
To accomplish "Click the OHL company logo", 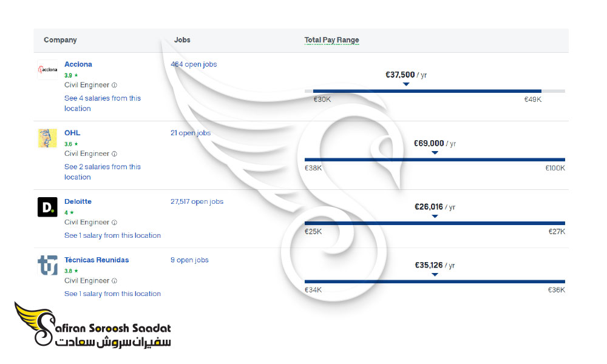I will [47, 138].
